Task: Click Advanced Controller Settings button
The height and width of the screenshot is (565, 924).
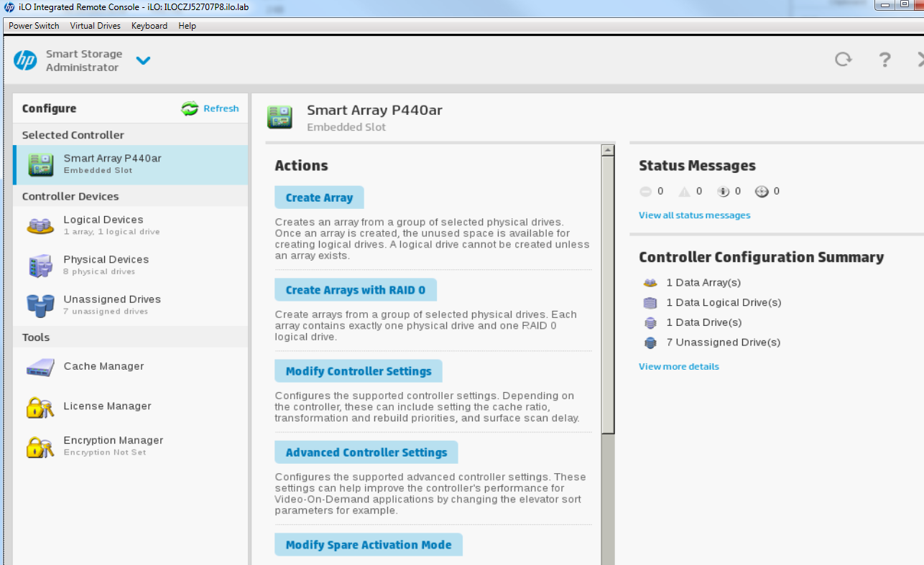Action: pos(366,452)
